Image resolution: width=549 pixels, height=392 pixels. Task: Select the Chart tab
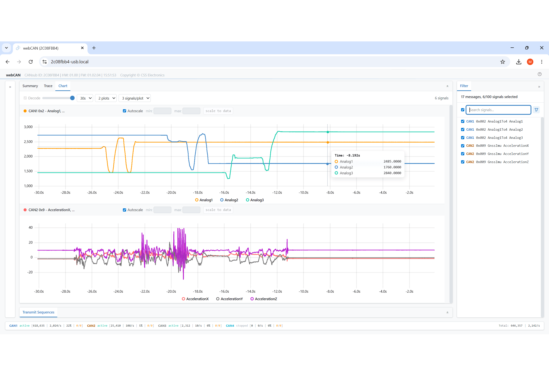pos(63,86)
